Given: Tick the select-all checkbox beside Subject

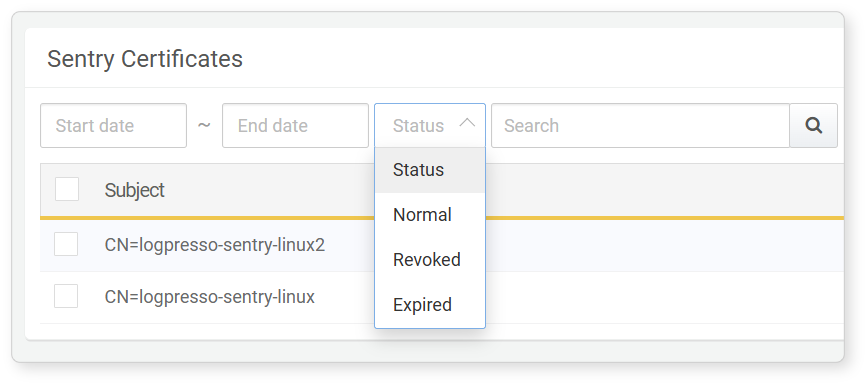Looking at the screenshot, I should pyautogui.click(x=67, y=189).
